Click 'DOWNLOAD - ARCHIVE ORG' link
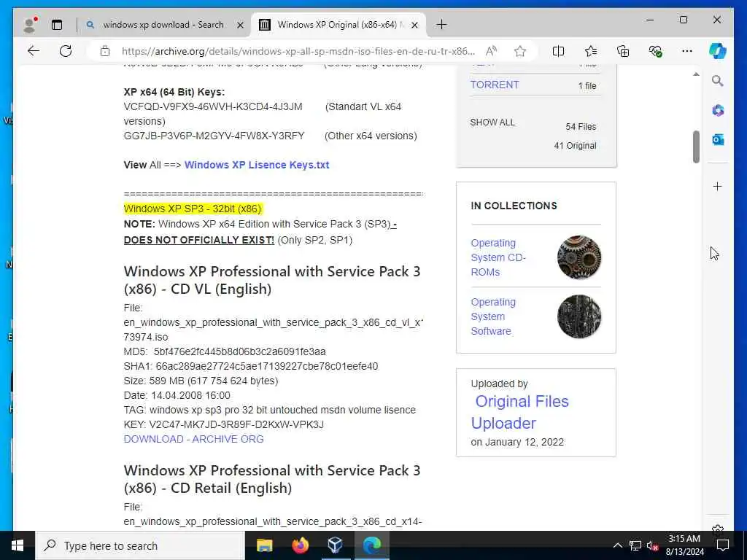 click(193, 439)
